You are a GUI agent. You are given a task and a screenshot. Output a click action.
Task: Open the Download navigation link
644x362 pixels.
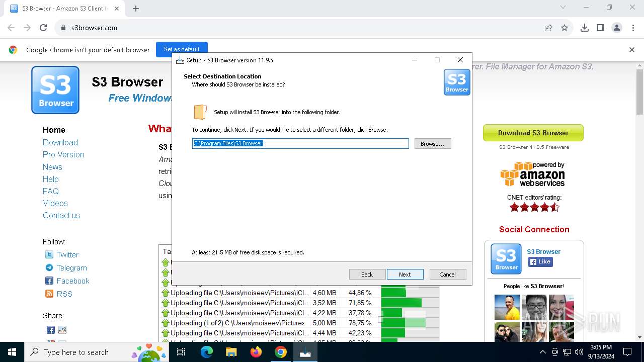(x=60, y=142)
